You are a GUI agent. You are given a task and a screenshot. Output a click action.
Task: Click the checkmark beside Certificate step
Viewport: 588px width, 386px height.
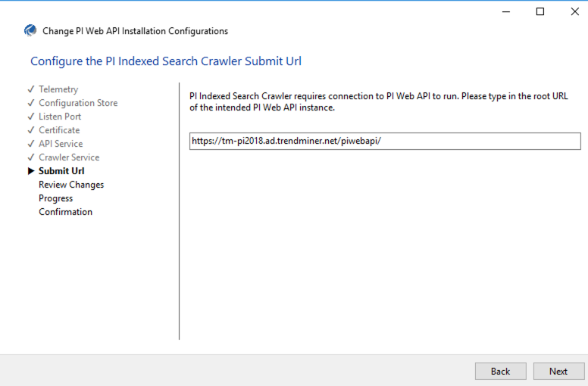[x=31, y=130]
